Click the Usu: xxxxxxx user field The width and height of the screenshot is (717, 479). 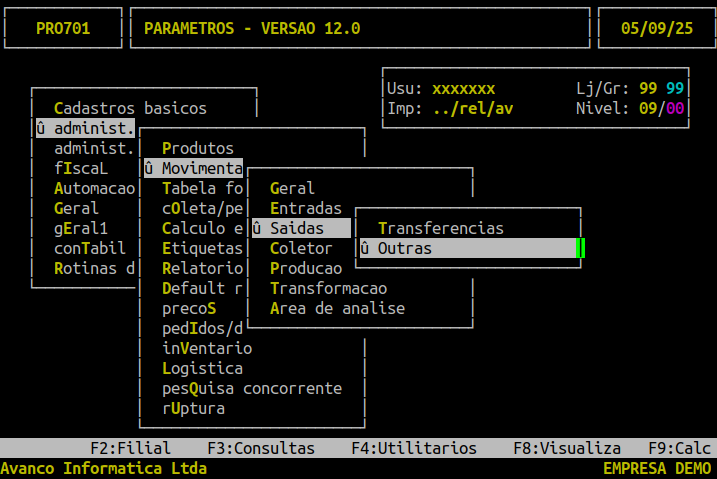click(x=441, y=88)
